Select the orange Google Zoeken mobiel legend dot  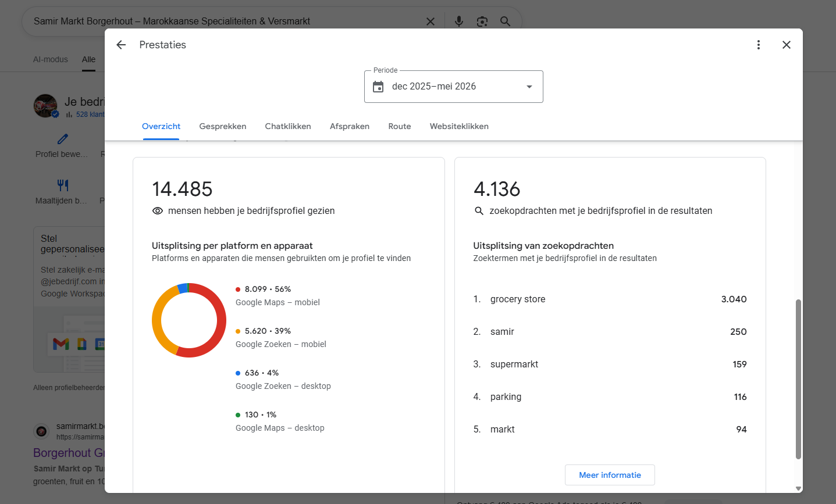[238, 331]
